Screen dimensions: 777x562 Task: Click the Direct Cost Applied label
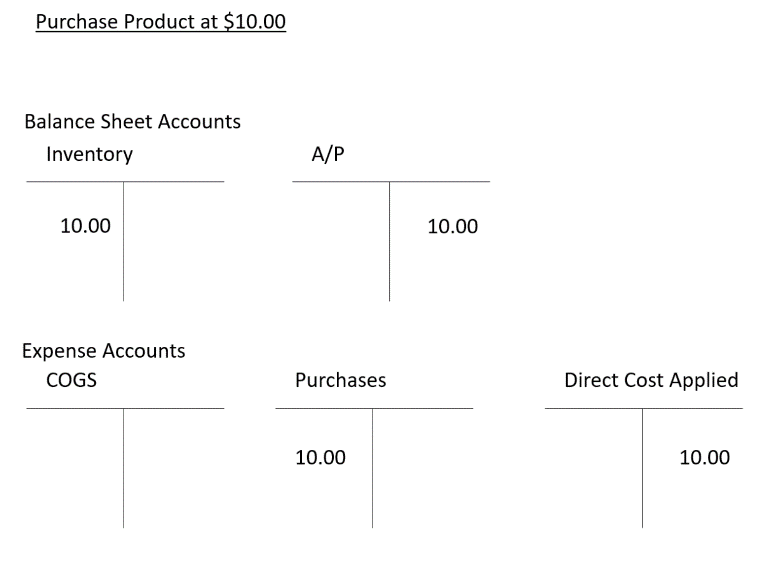(651, 380)
